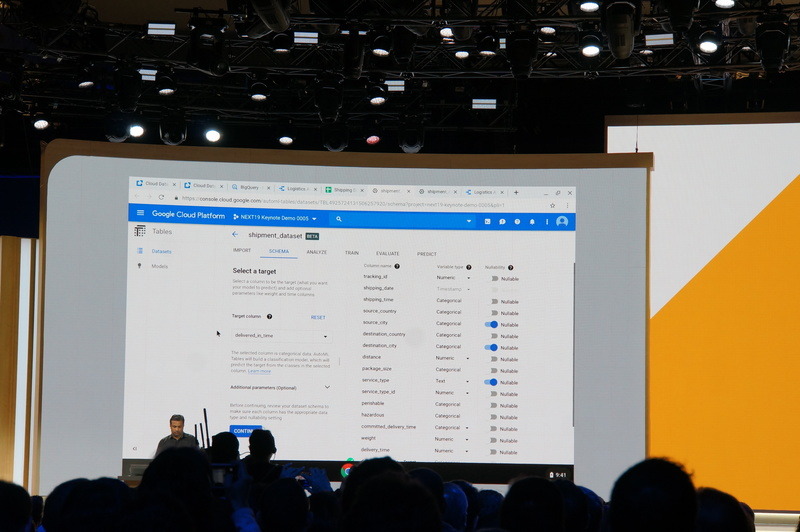Go back using the arrow beside shipment_dataset
Image resolution: width=800 pixels, height=532 pixels.
235,235
